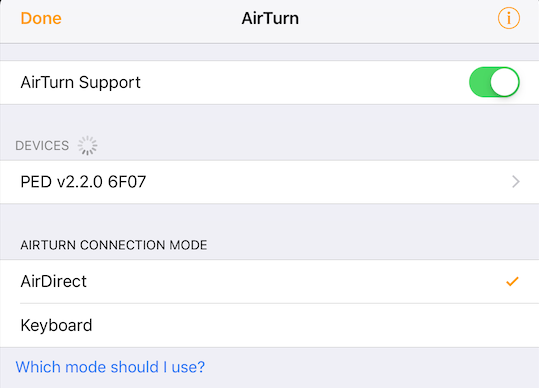Click the Keyboard label text
Screen dimensions: 539x388
pos(56,325)
